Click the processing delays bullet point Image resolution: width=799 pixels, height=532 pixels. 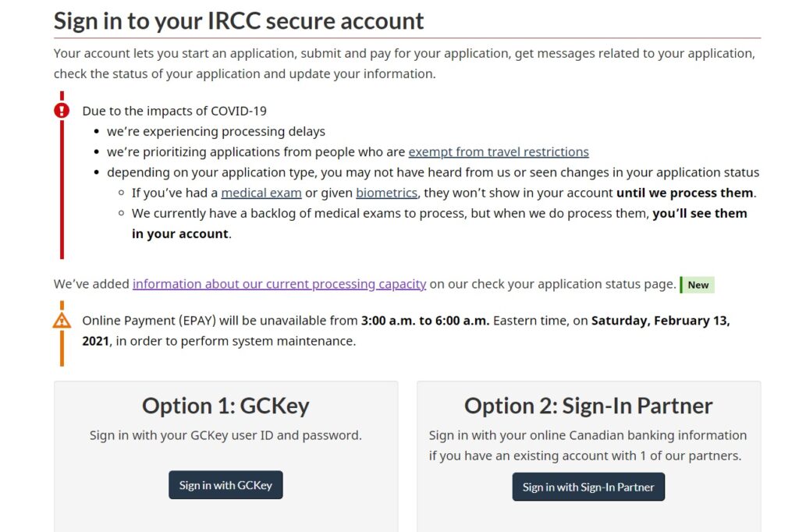[216, 131]
